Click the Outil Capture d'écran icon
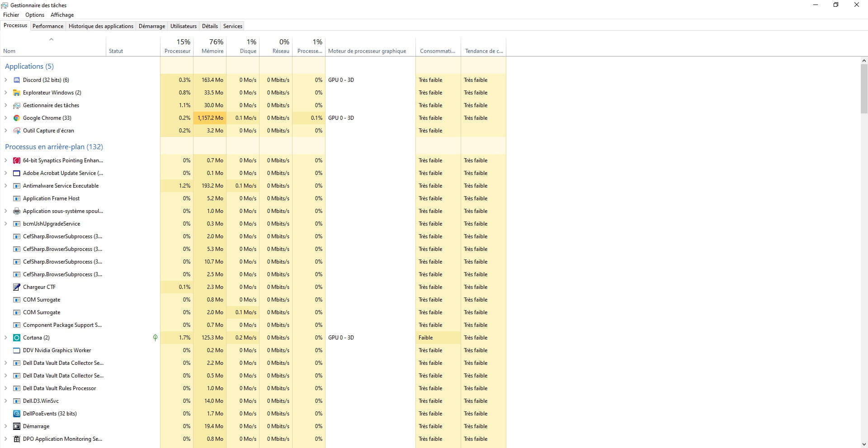Image resolution: width=868 pixels, height=448 pixels. click(17, 131)
